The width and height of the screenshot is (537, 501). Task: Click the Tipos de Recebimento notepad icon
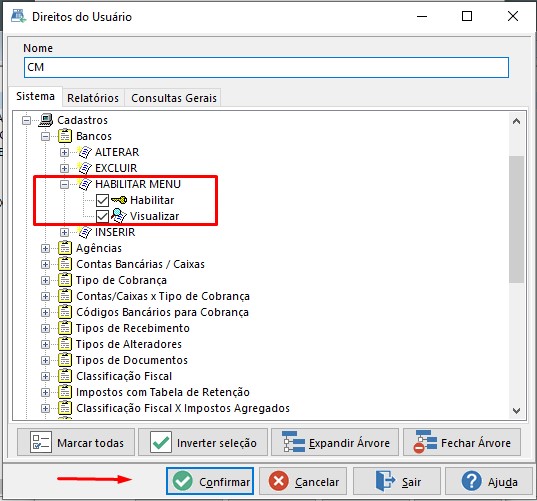(x=65, y=328)
